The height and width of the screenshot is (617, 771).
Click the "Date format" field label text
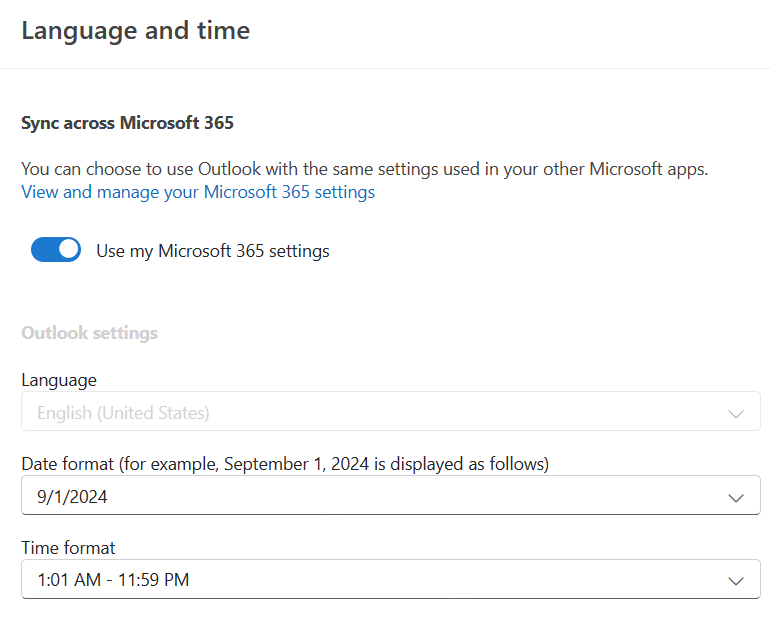coord(285,464)
